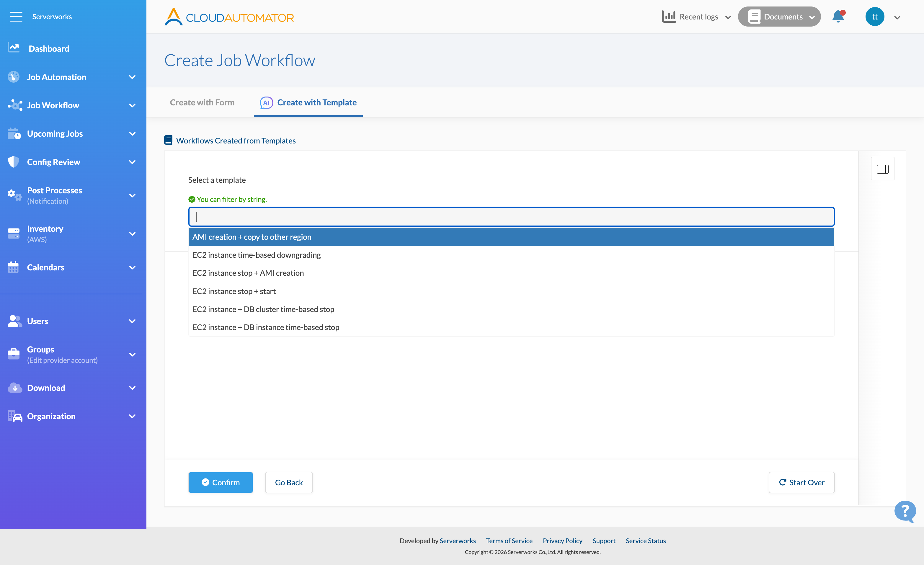
Task: Click the Dashboard chart icon
Action: click(14, 48)
